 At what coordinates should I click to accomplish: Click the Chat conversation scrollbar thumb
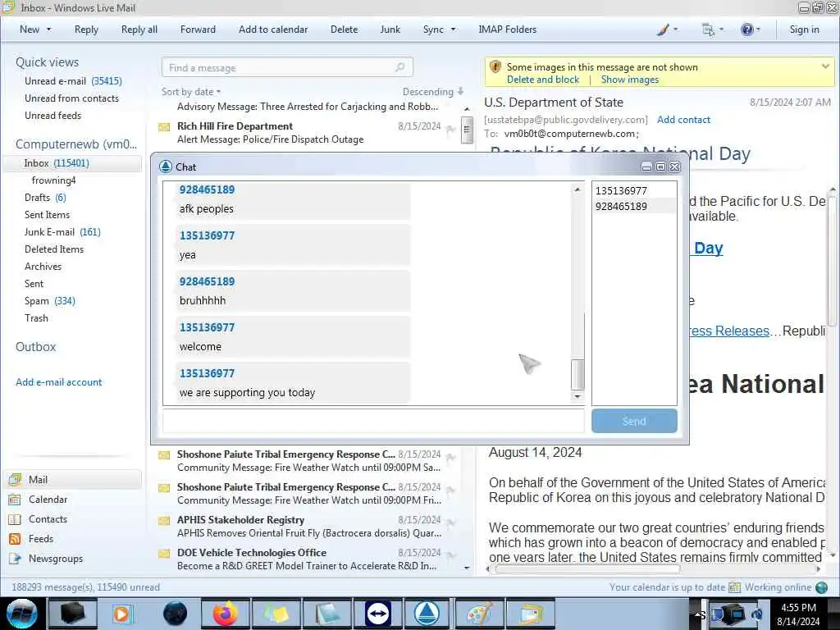[577, 374]
